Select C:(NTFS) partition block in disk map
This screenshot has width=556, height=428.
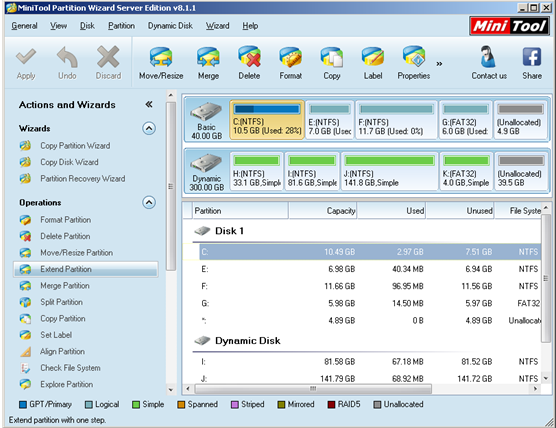[267, 120]
